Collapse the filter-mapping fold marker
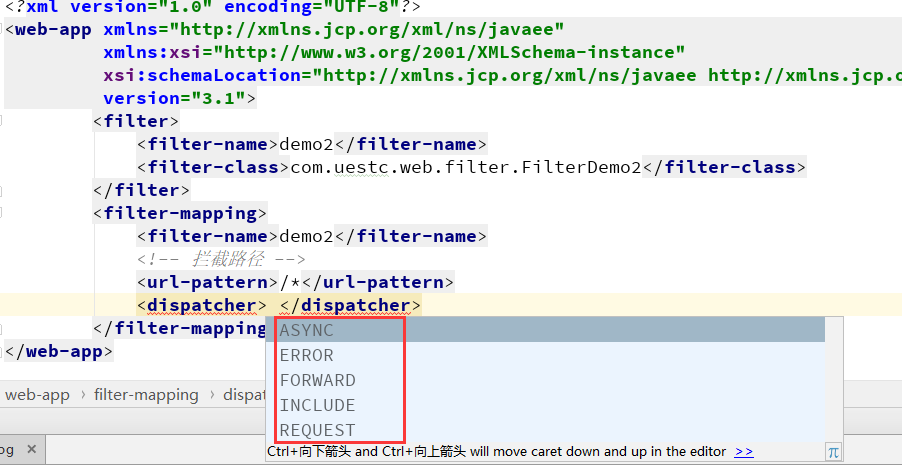The width and height of the screenshot is (902, 465). [x=2, y=212]
